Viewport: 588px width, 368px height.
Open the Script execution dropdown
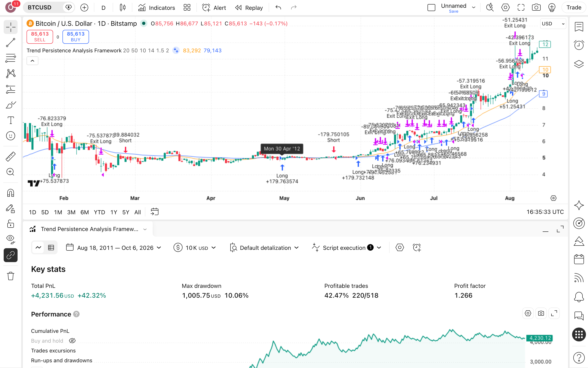pyautogui.click(x=346, y=248)
